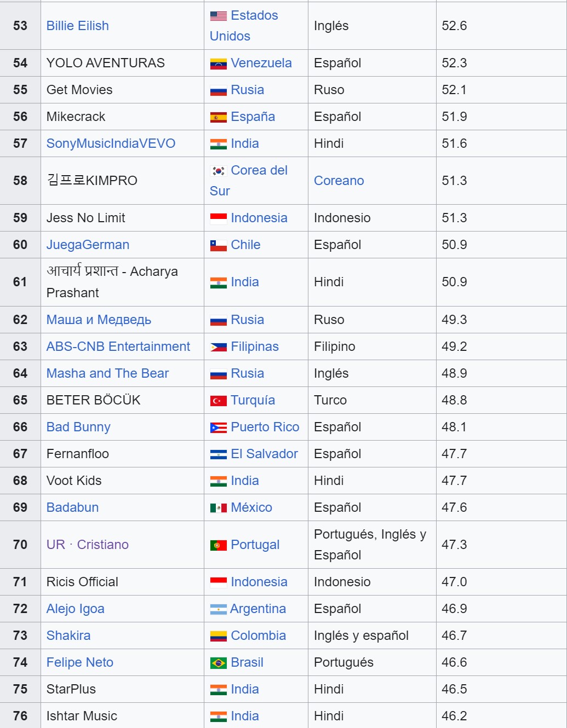Click the El Salvador country link
This screenshot has height=728, width=567.
click(264, 454)
